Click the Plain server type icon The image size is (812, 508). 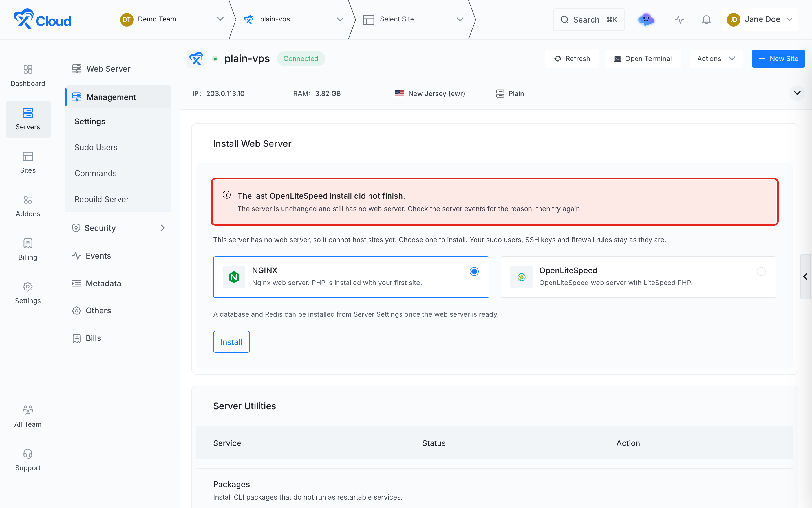500,94
